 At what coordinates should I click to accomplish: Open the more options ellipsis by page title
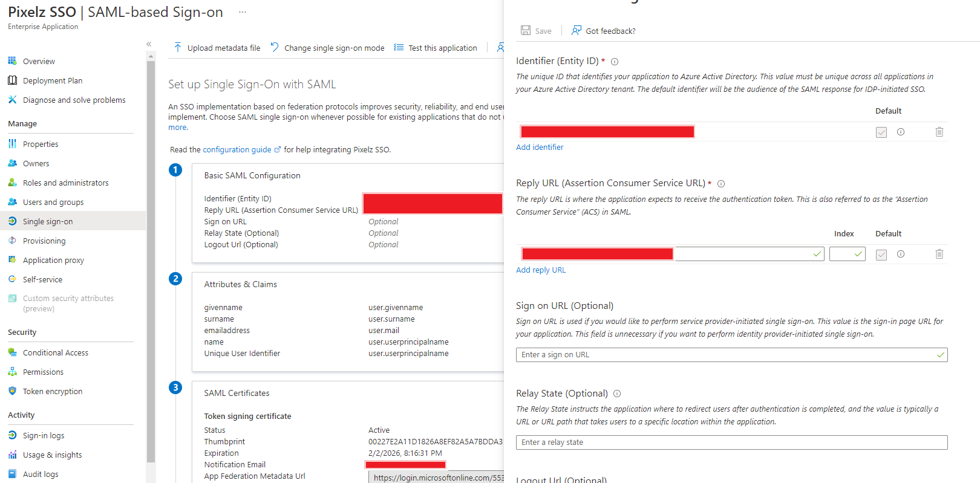point(243,12)
